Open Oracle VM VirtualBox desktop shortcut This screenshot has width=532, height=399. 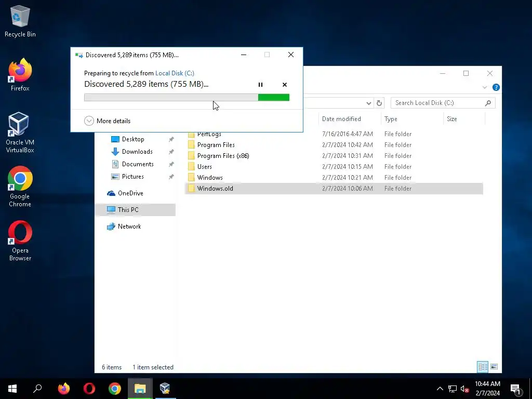coord(20,132)
